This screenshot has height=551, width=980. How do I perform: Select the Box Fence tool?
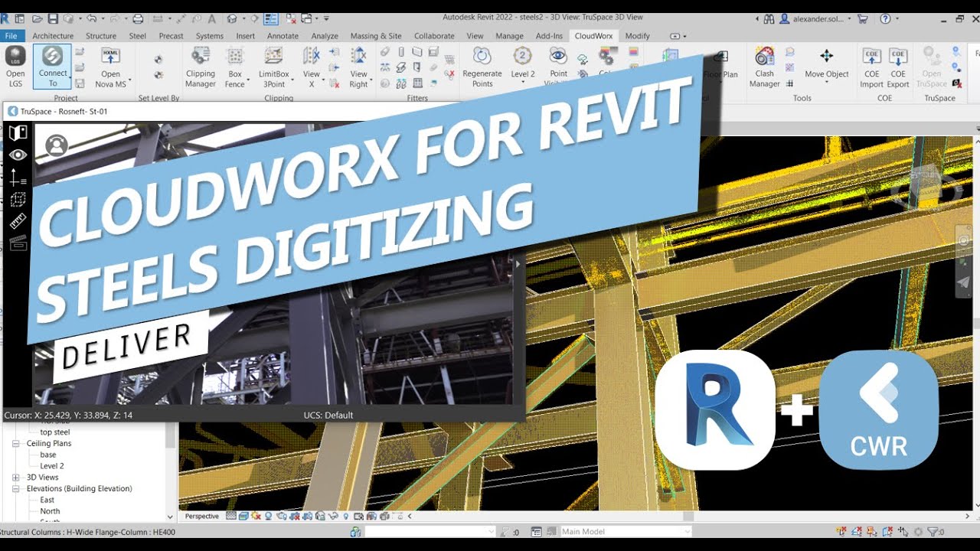(235, 67)
